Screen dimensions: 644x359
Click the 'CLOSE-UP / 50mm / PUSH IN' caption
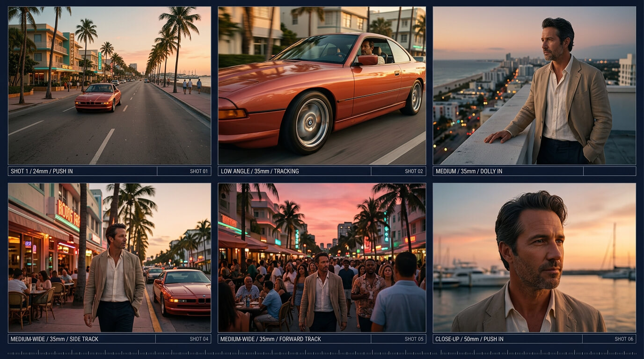pyautogui.click(x=469, y=339)
